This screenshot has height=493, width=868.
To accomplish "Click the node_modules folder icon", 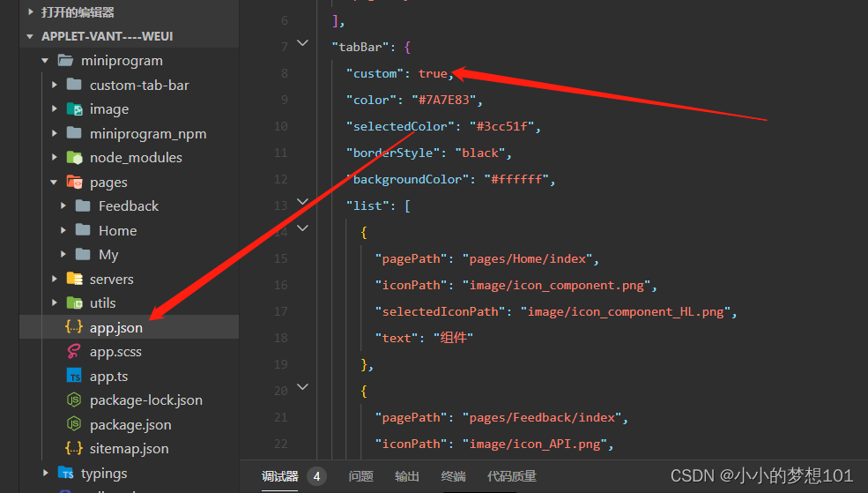I will tap(74, 158).
